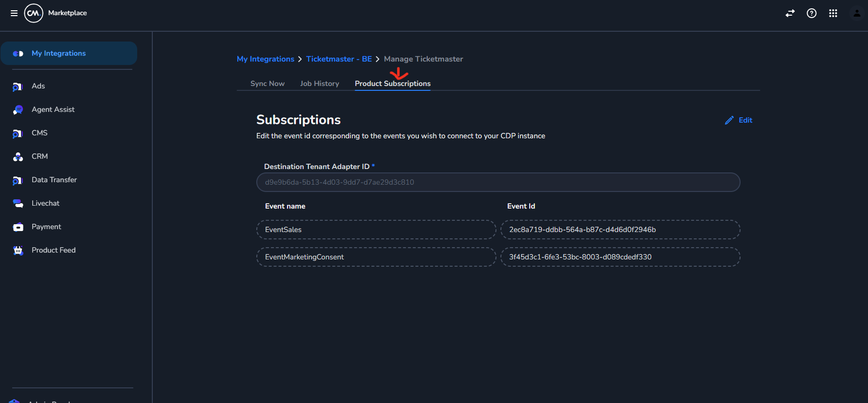Open CMS in the sidebar
Viewport: 868px width, 403px height.
40,133
